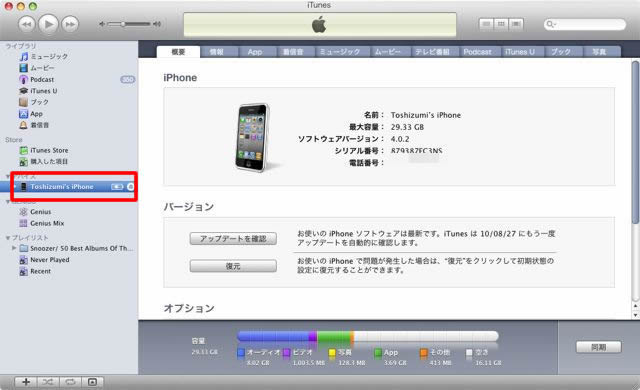Switch to list view icon
640x390 pixels.
[486, 24]
